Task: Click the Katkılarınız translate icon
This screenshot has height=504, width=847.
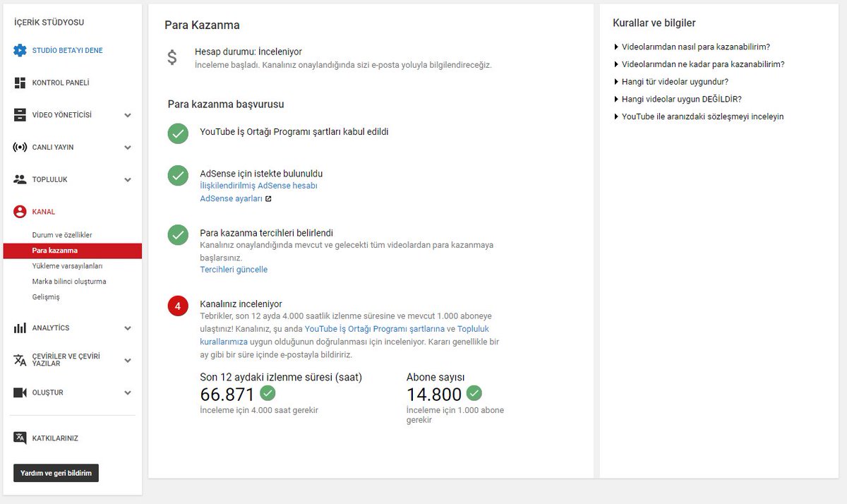Action: point(20,438)
